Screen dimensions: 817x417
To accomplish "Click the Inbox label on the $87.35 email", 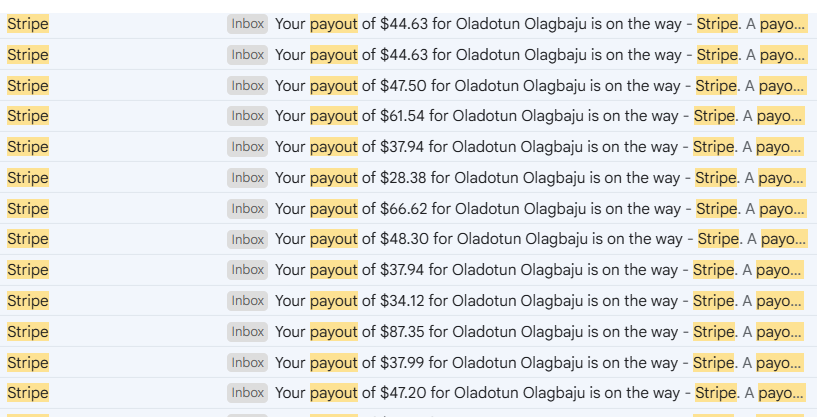I will [x=247, y=332].
